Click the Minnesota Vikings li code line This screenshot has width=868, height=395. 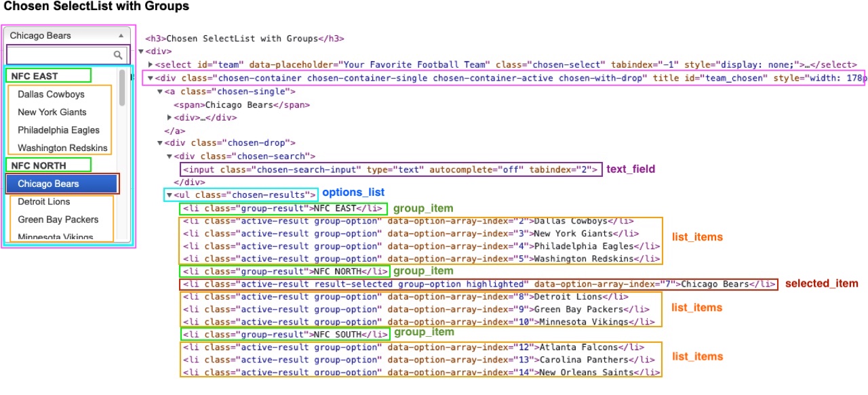pos(418,322)
